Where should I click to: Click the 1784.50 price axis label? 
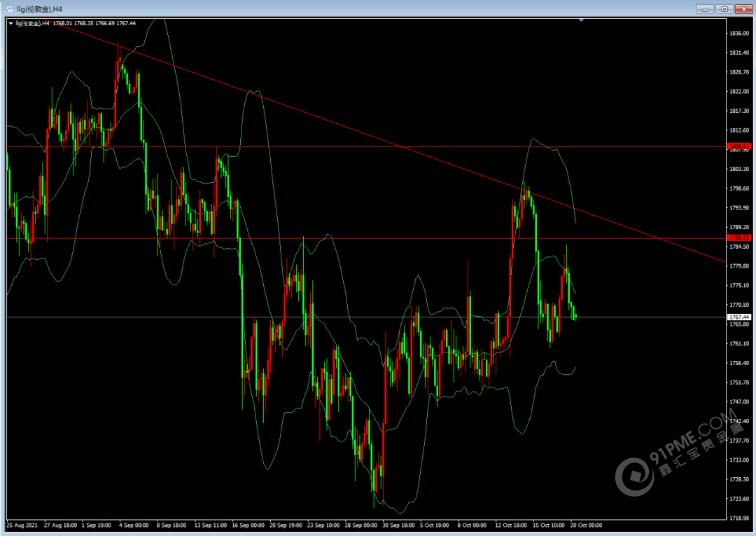(x=740, y=247)
